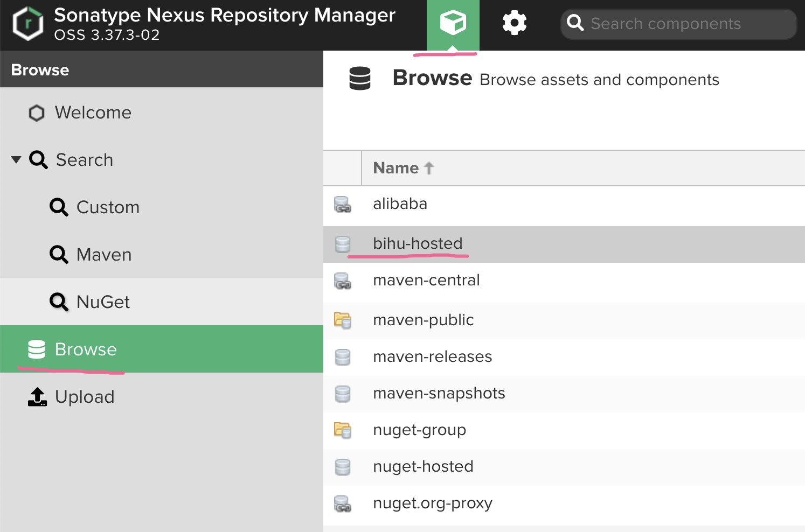The height and width of the screenshot is (532, 805).
Task: Click the NuGet search magnifier icon
Action: 59,302
